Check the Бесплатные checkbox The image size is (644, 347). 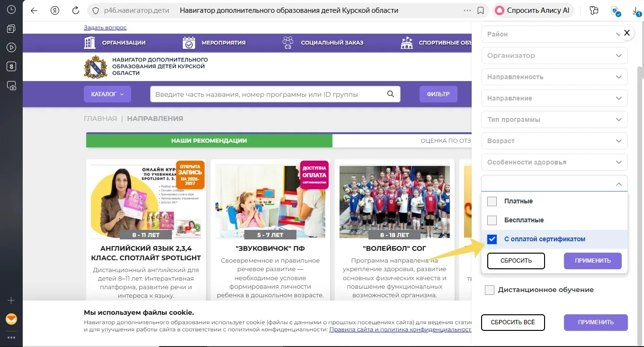point(492,220)
